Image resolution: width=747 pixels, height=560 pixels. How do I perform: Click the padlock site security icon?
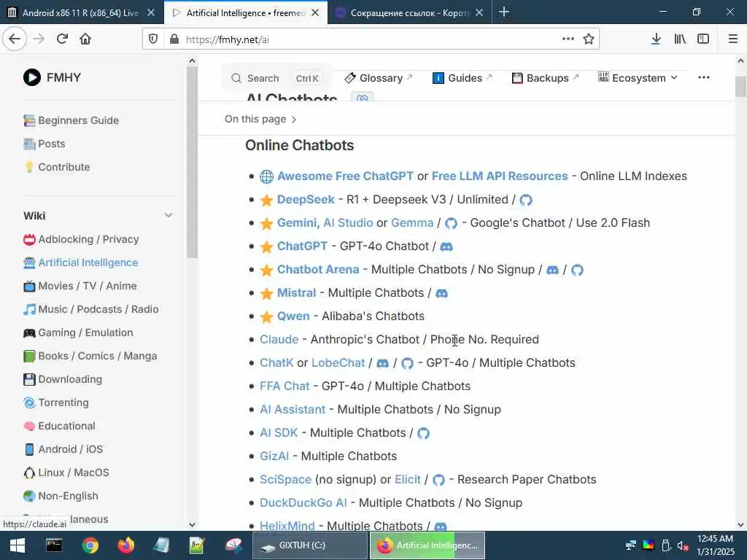(x=174, y=39)
